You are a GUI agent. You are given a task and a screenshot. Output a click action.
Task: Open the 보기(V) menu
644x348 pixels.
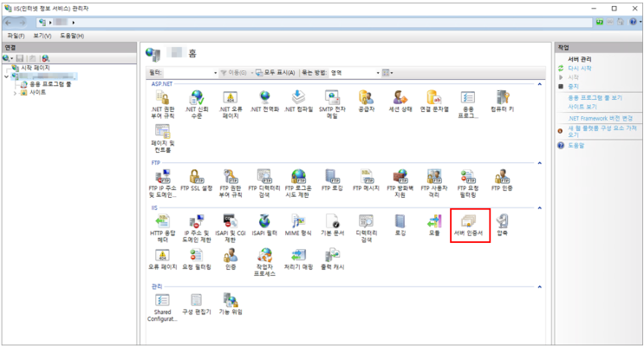pyautogui.click(x=42, y=36)
